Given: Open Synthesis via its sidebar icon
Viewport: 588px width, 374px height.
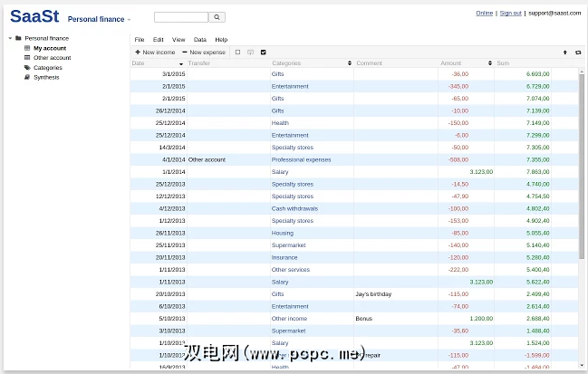Looking at the screenshot, I should click(x=27, y=77).
